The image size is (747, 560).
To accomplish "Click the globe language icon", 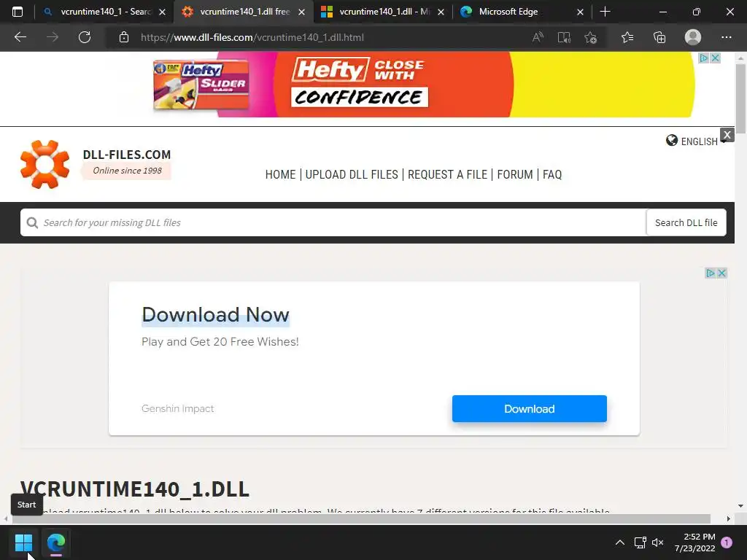I will coord(672,141).
